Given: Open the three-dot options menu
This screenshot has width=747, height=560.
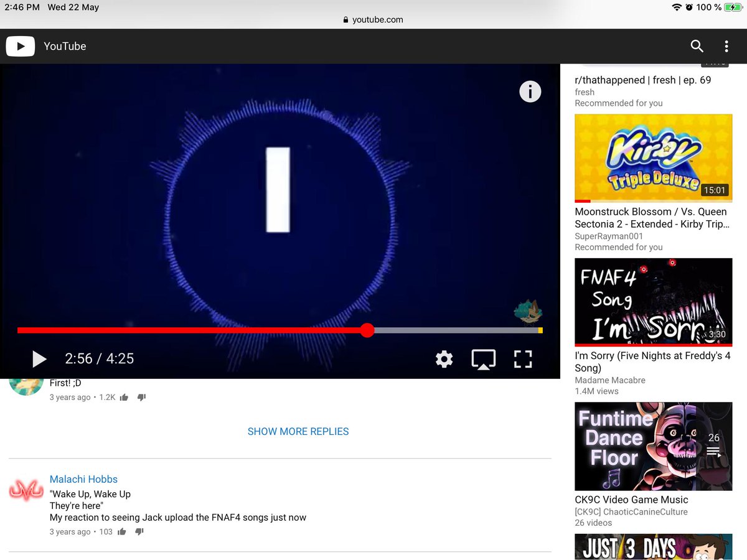Looking at the screenshot, I should (x=726, y=46).
